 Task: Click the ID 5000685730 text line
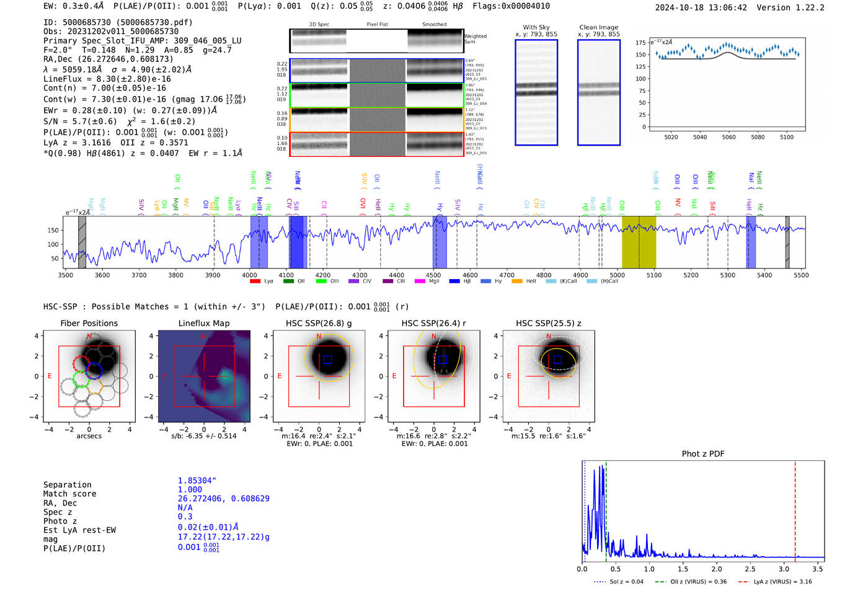(118, 22)
